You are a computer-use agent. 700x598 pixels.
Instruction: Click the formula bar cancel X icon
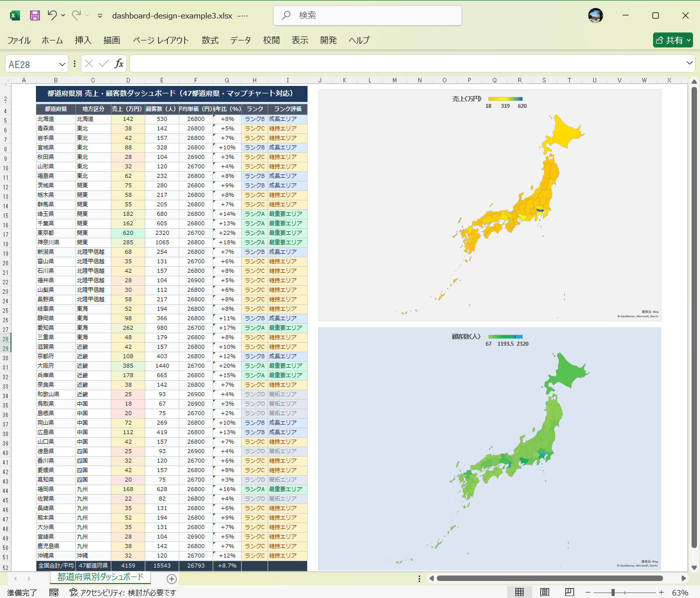click(89, 63)
